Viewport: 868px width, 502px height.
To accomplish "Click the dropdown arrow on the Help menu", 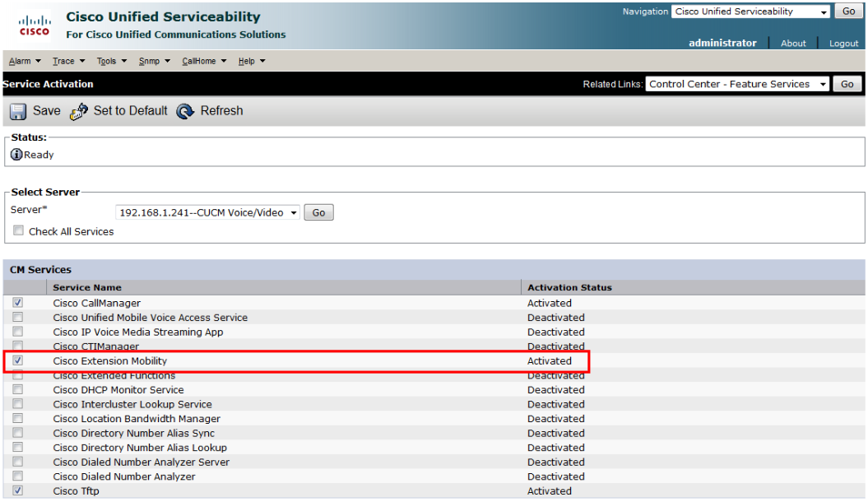I will 262,60.
